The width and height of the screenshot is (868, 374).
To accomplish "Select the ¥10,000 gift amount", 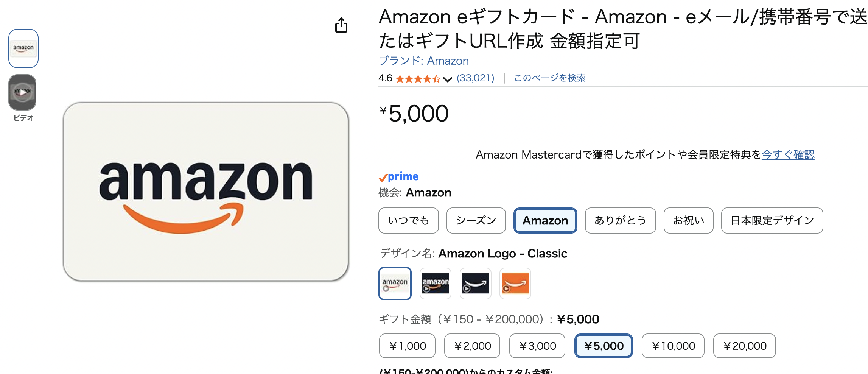I will pyautogui.click(x=673, y=346).
